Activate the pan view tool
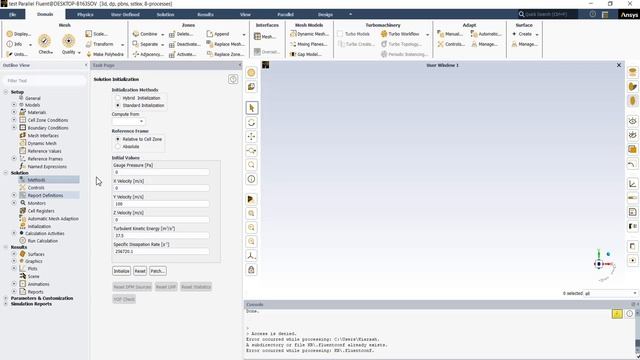Screen dimensions: 640x360 coord(251,137)
